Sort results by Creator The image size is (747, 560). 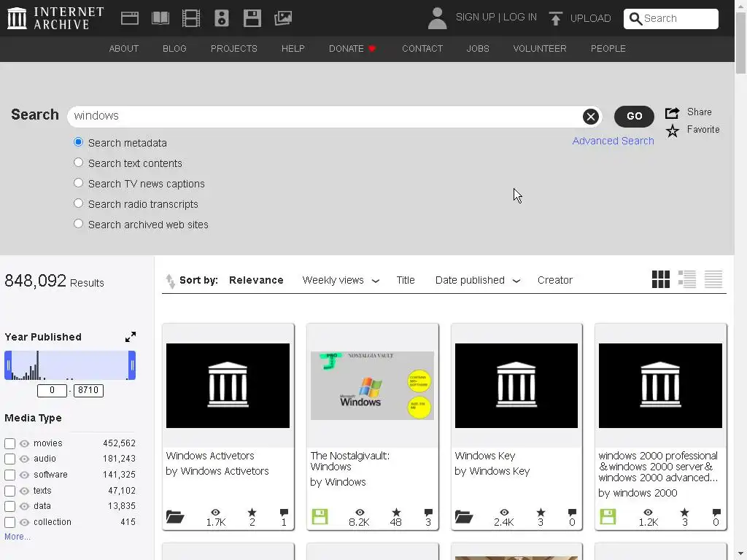coord(554,281)
